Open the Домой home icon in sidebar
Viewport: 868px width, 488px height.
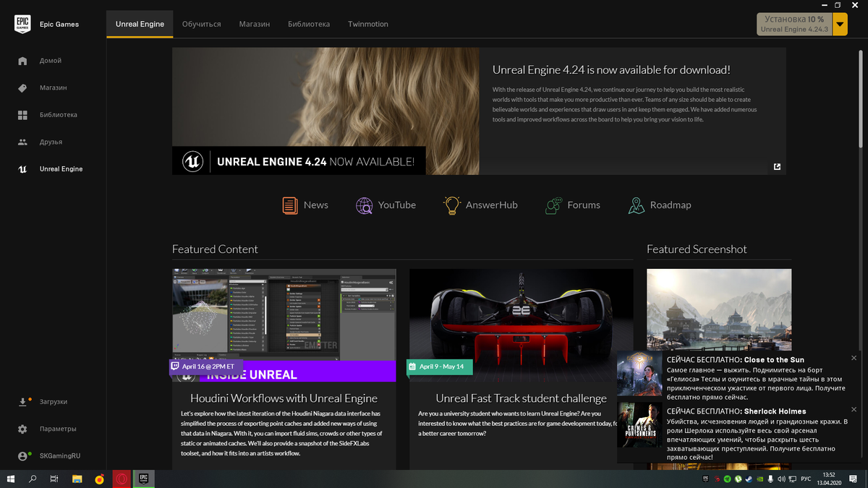pos(22,61)
